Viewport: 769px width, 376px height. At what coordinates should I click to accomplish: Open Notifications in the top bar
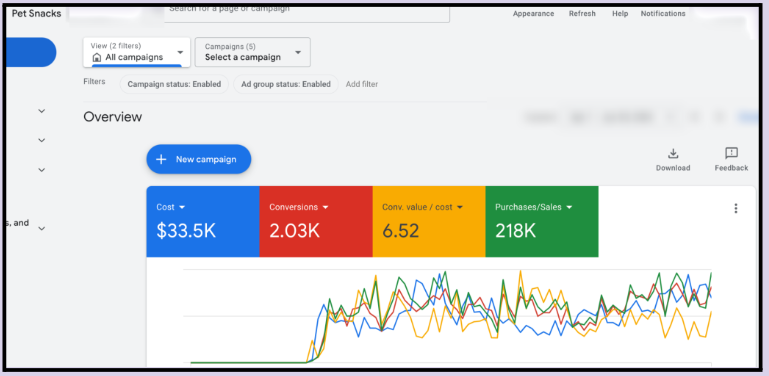point(663,14)
